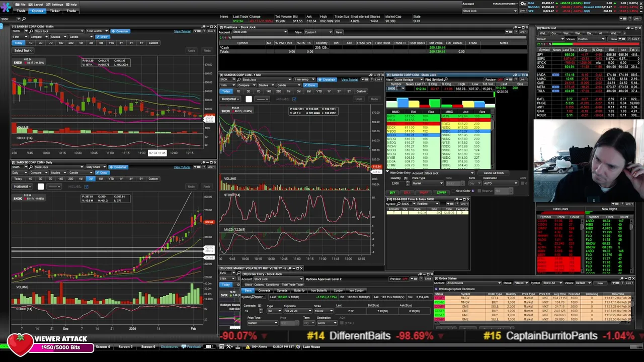644x362 pixels.
Task: Click the COVER button
Action: 442,193
